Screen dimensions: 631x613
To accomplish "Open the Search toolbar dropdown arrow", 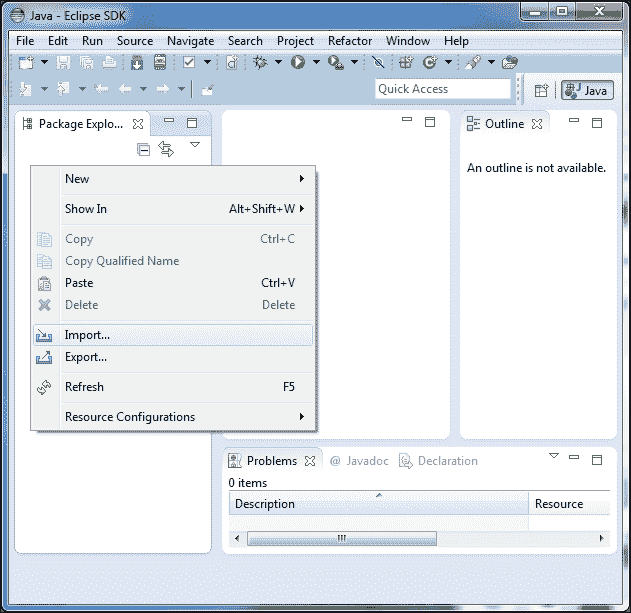I will tap(491, 62).
